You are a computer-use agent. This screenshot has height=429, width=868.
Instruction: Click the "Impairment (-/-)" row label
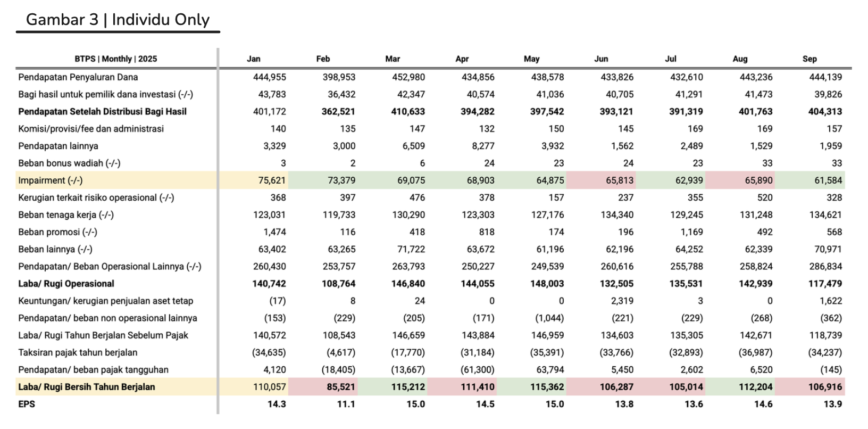tap(51, 180)
